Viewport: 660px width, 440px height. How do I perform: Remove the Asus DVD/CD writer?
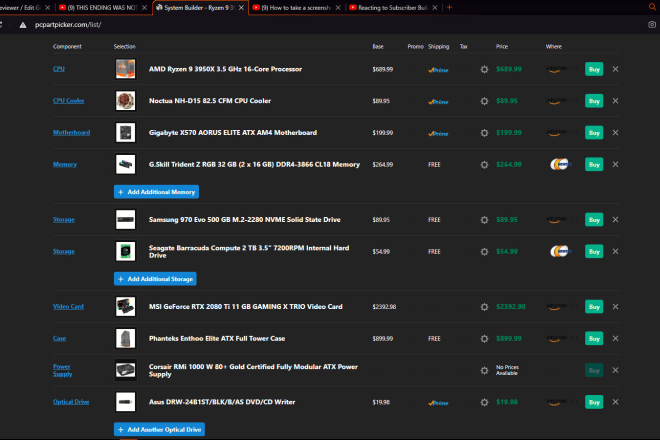[615, 402]
